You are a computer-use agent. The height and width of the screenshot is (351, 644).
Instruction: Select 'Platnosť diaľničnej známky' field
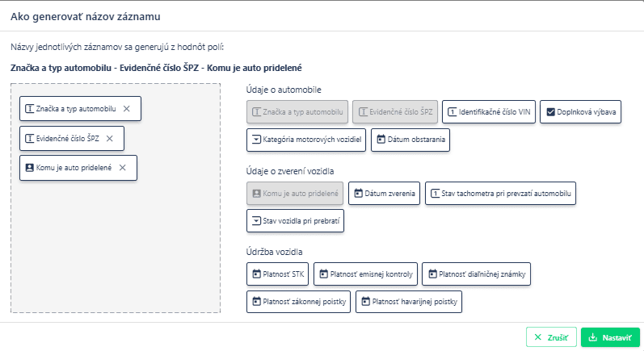(476, 274)
